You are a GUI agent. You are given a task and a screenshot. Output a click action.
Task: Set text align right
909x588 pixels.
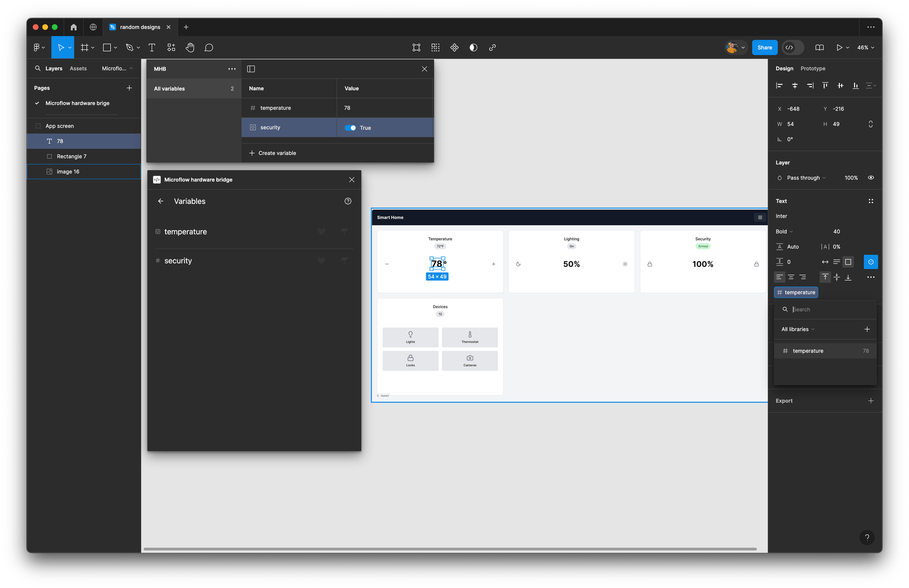(802, 277)
